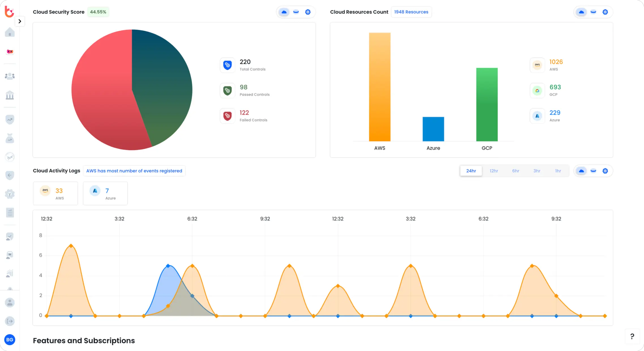Image resolution: width=644 pixels, height=351 pixels.
Task: Select the Kubernetes filter icon on Cloud Security Score
Action: pyautogui.click(x=308, y=12)
